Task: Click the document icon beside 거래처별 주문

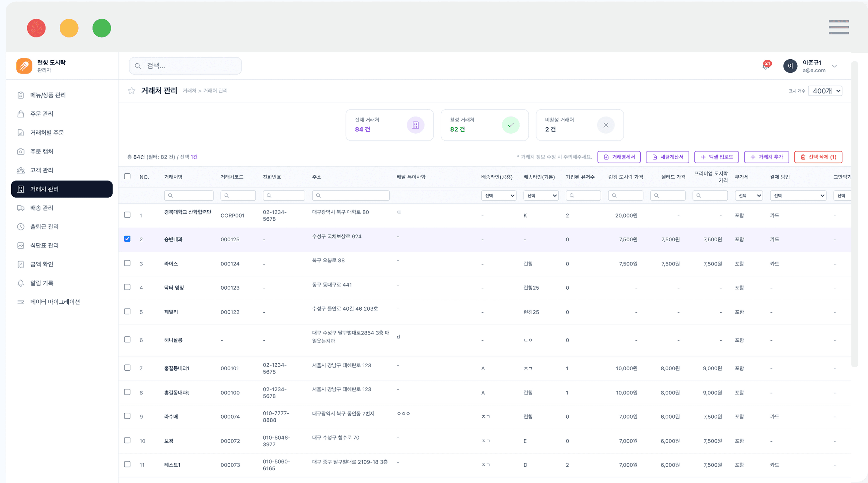Action: point(21,133)
